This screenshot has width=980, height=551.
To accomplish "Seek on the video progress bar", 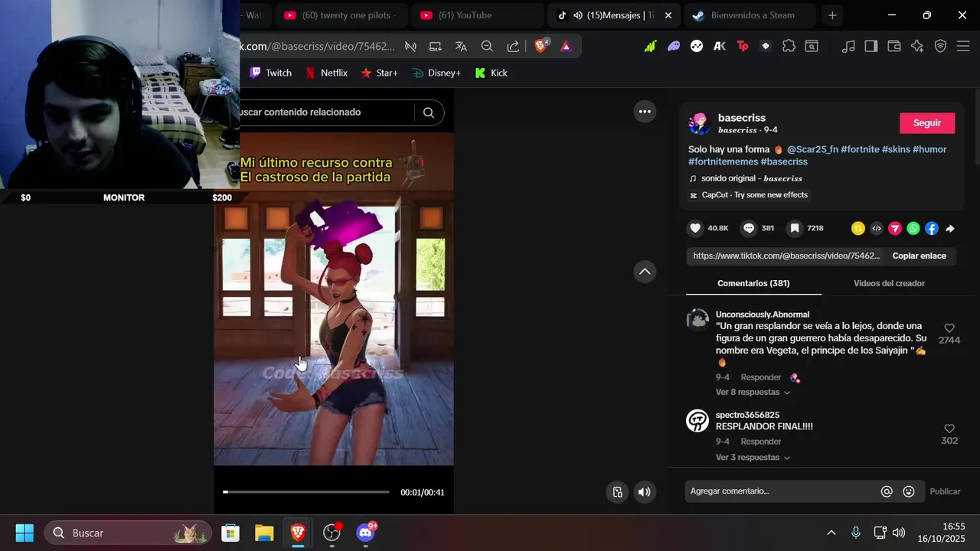I will [x=306, y=492].
